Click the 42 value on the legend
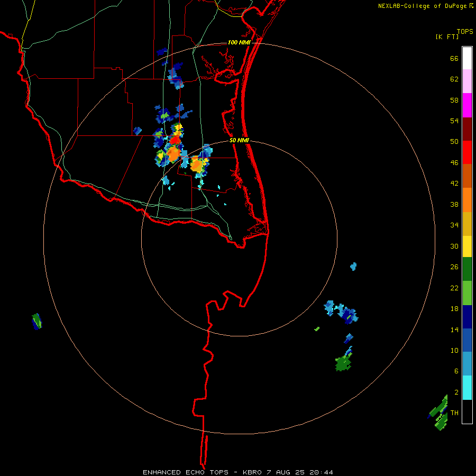The image size is (476, 476). click(454, 184)
